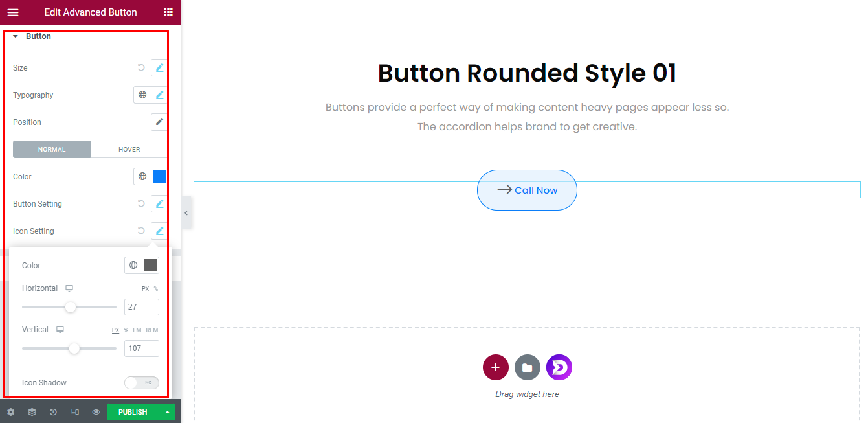The height and width of the screenshot is (423, 868).
Task: Open the History icon in bottom bar
Action: coord(53,412)
